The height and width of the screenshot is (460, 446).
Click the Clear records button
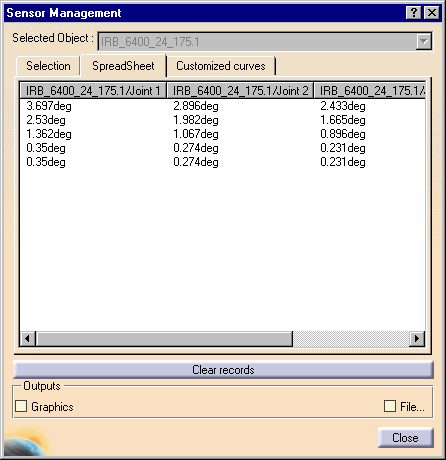click(223, 370)
